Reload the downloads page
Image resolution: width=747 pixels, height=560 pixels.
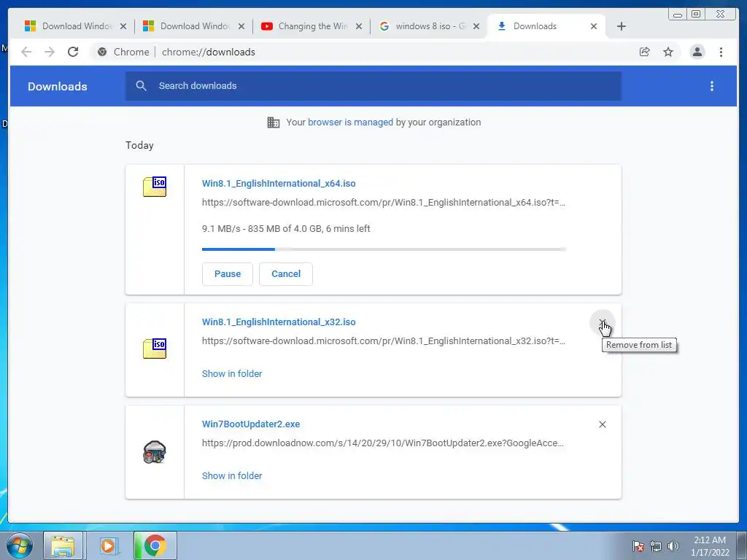coord(73,52)
